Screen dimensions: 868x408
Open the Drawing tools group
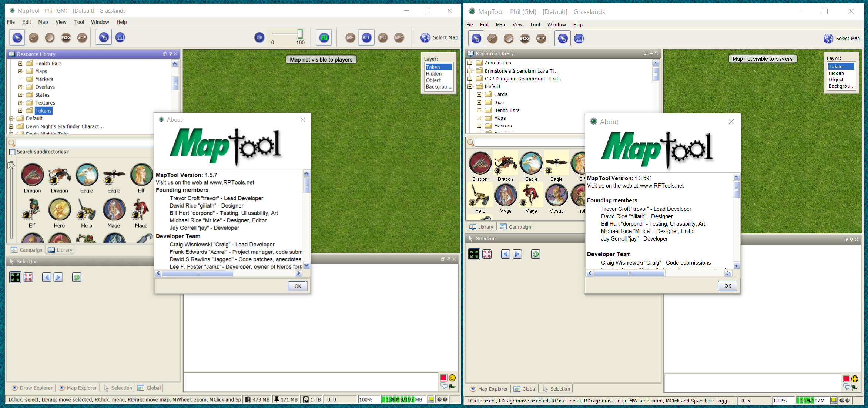click(33, 37)
